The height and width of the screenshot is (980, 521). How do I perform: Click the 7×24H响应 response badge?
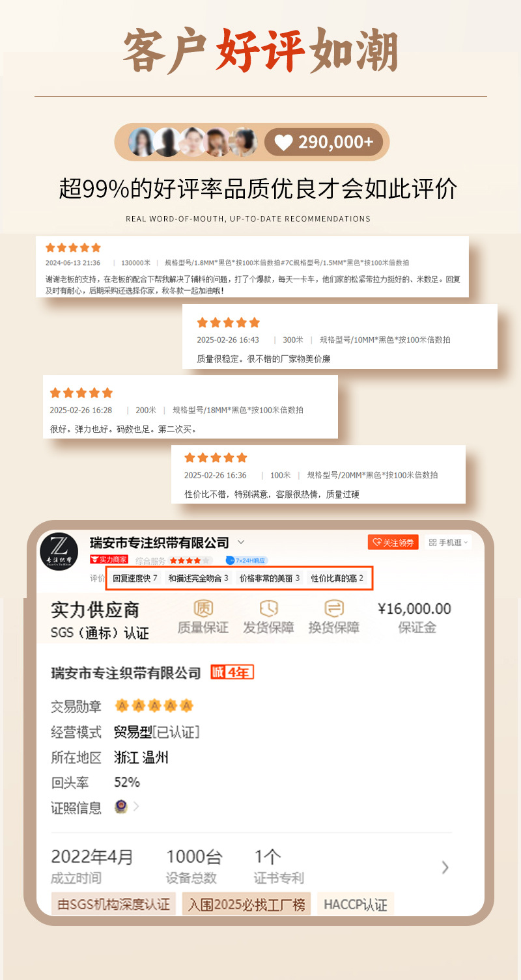coord(246,560)
